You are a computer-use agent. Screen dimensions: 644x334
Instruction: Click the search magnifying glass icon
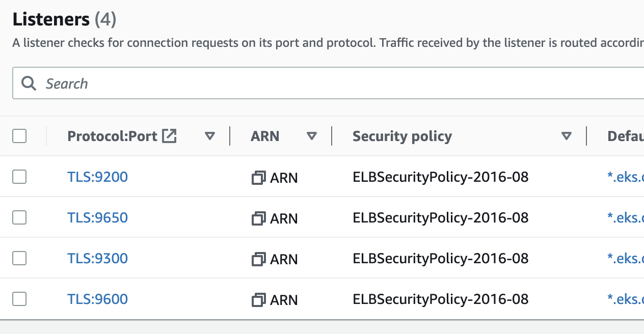[x=29, y=83]
